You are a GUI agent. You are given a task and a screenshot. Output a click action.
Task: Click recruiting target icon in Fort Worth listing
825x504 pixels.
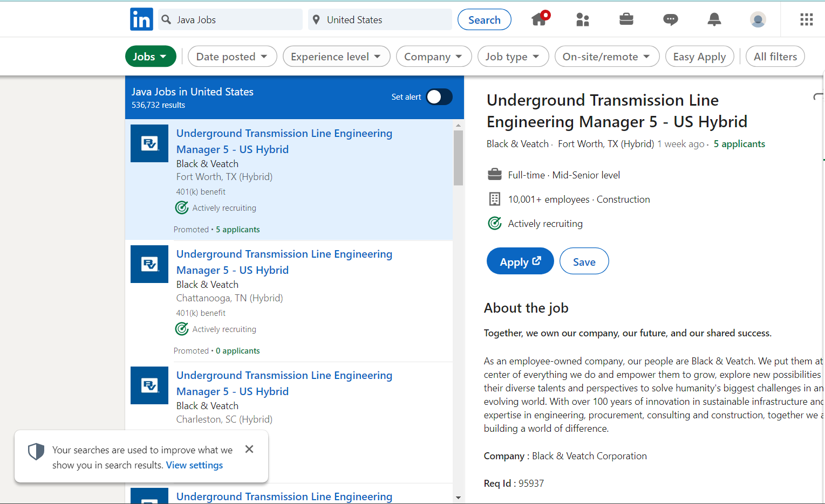pyautogui.click(x=182, y=208)
